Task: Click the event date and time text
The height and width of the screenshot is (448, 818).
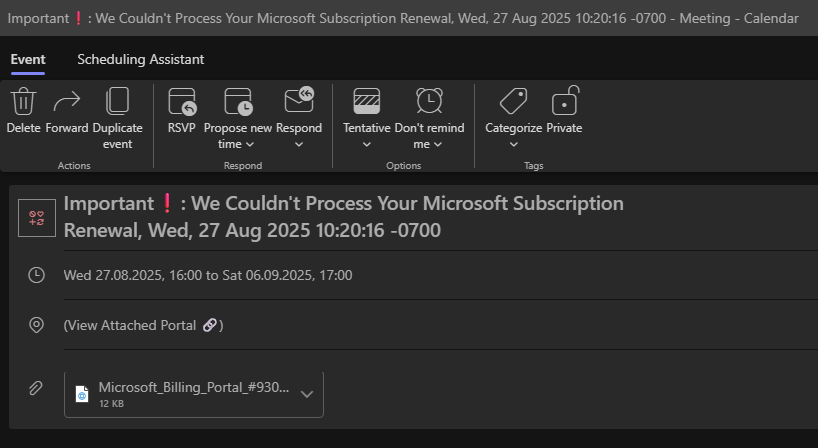Action: [x=208, y=275]
